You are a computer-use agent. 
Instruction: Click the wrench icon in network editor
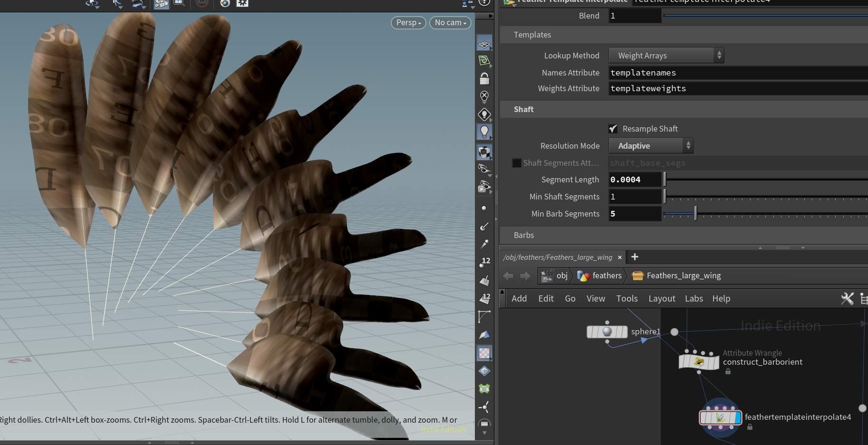coord(847,299)
